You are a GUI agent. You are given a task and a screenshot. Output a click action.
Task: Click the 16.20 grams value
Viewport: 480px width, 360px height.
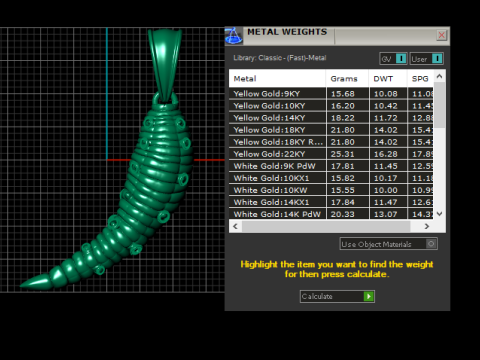tap(343, 106)
